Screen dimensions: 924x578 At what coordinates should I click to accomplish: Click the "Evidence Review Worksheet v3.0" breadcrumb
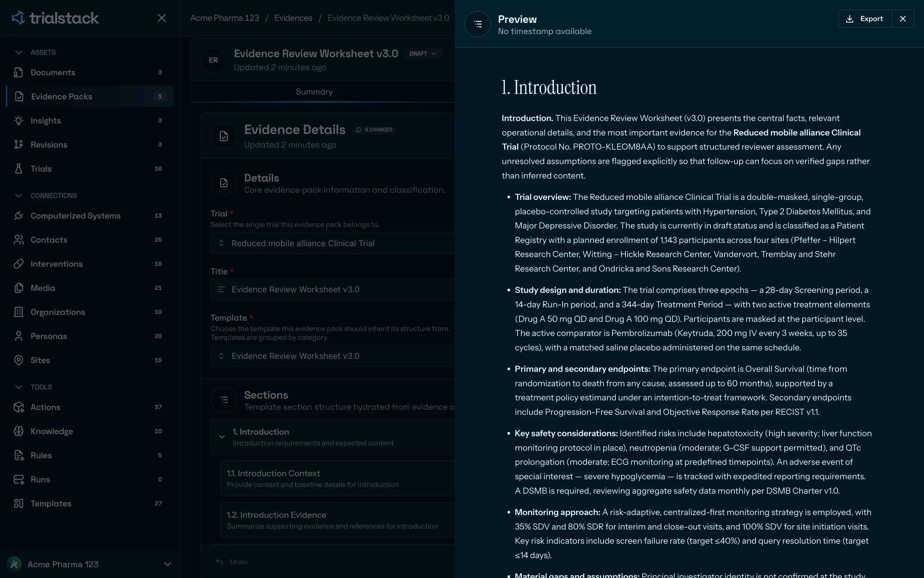388,18
